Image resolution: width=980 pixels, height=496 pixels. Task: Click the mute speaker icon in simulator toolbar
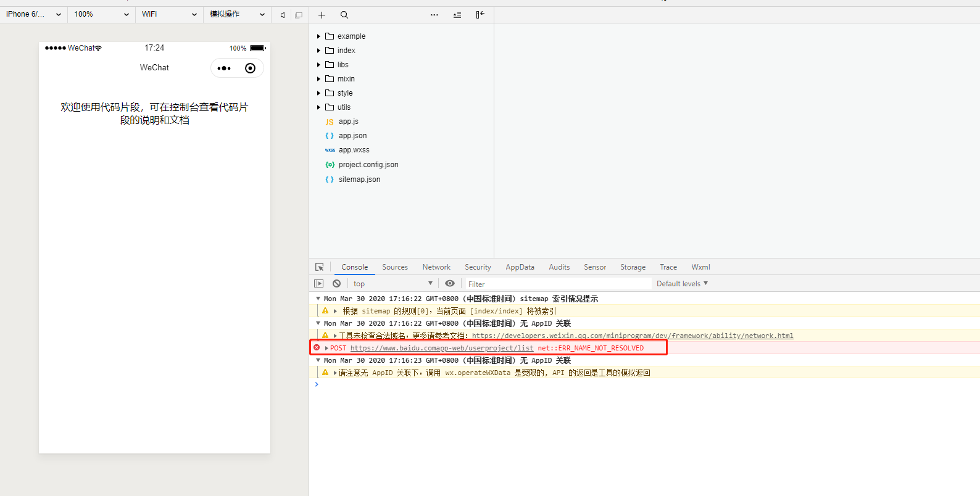283,15
